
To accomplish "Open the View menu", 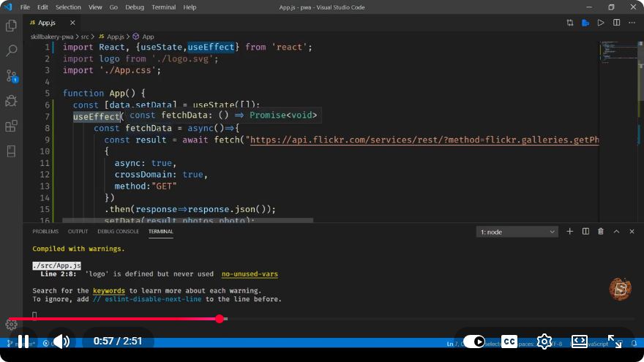I will click(95, 7).
